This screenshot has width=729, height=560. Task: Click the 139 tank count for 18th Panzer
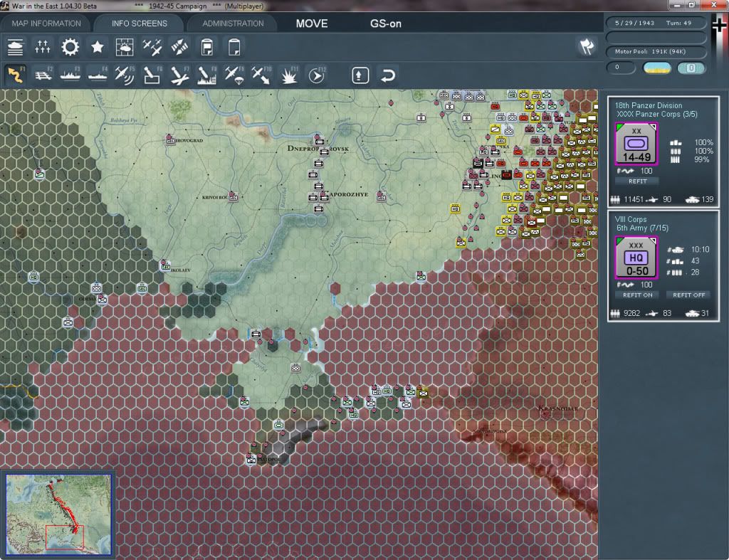(707, 200)
